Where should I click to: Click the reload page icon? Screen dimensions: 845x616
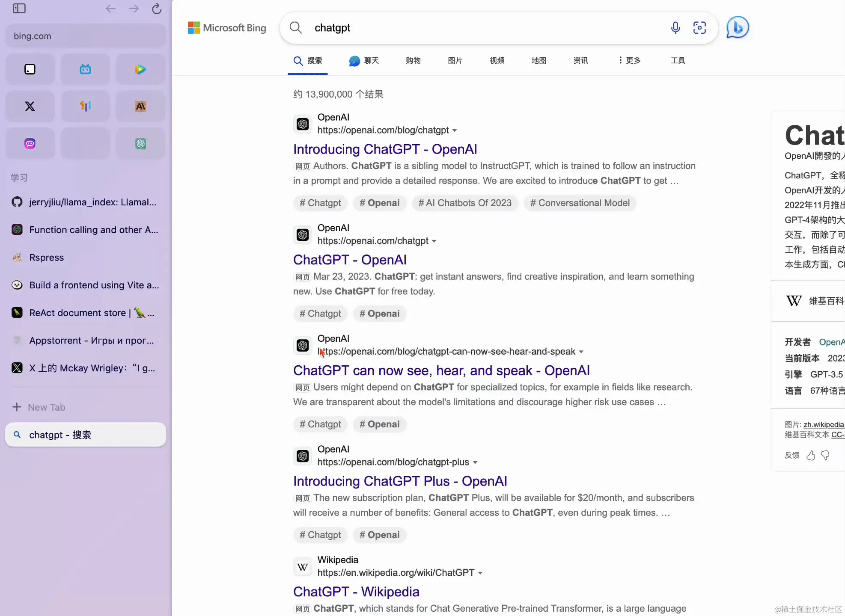click(157, 9)
